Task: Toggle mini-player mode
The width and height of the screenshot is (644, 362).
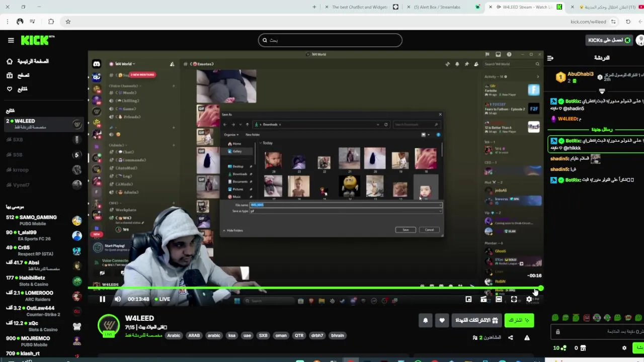Action: pos(468,299)
